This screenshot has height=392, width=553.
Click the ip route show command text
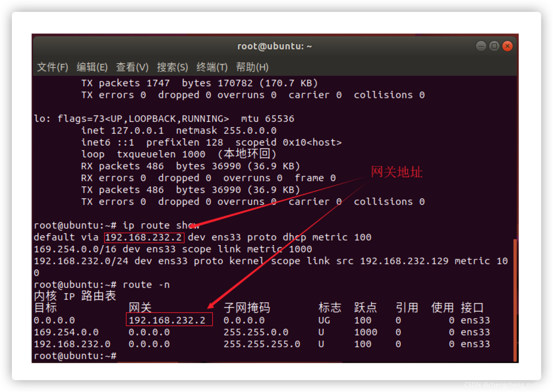pyautogui.click(x=161, y=225)
